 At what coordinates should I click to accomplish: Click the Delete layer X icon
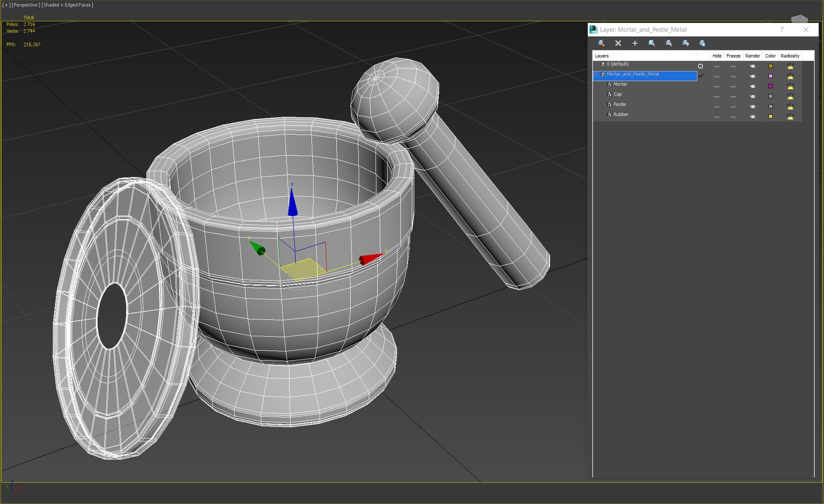pyautogui.click(x=618, y=43)
